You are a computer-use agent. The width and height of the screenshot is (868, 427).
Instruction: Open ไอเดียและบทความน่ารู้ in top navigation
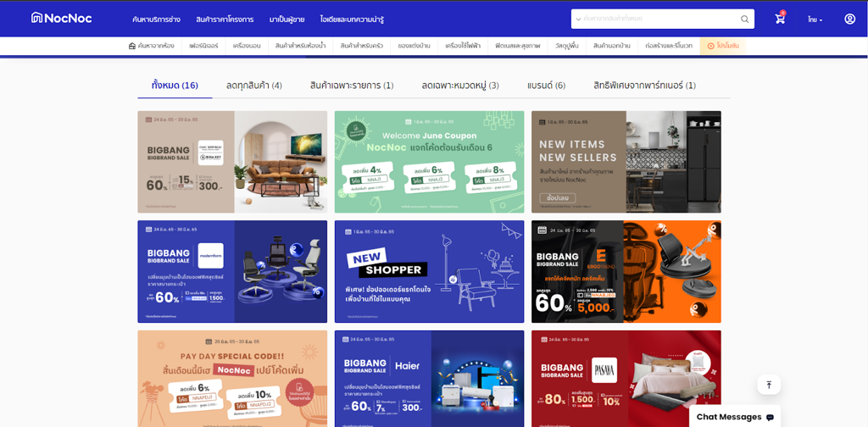352,19
